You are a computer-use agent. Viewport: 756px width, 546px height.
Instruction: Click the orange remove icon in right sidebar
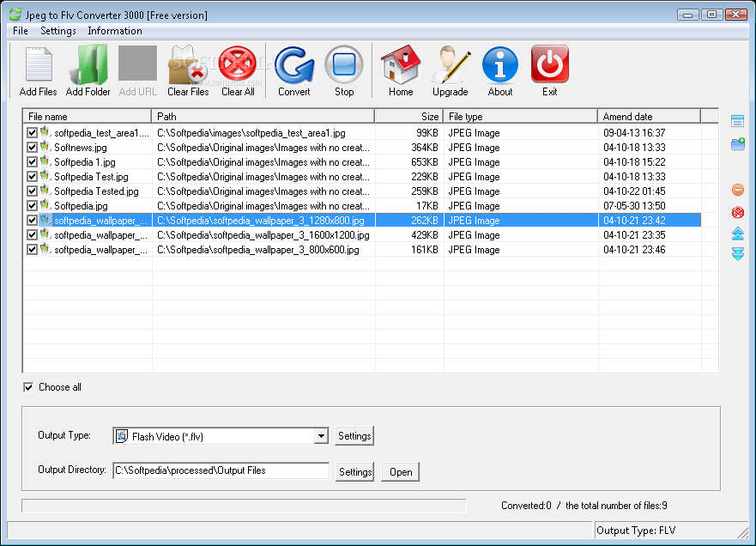pos(738,190)
